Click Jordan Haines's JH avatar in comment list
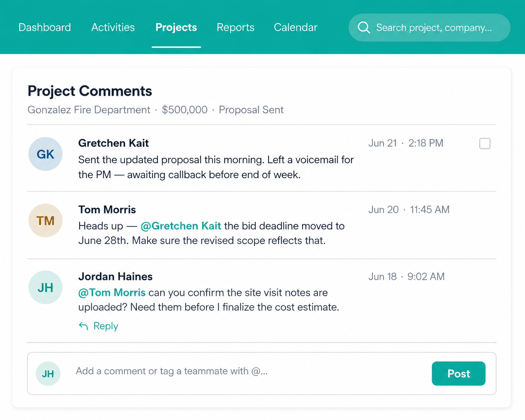The width and height of the screenshot is (525, 420). coord(45,287)
